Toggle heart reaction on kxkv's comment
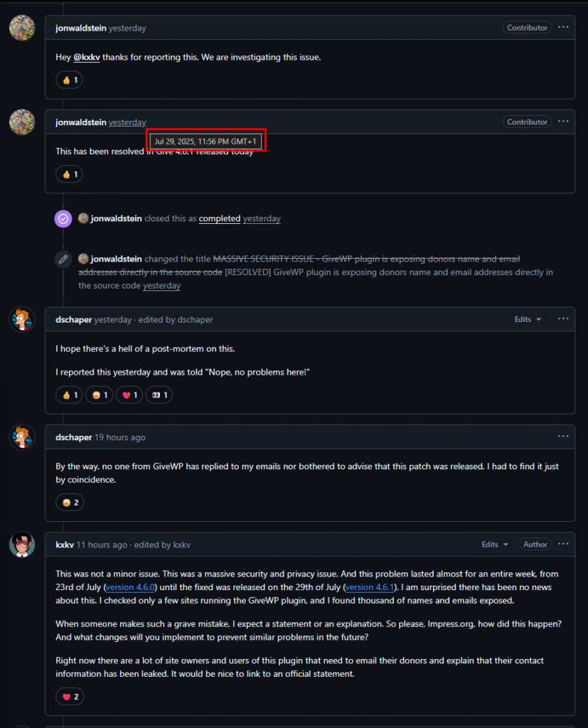 (70, 697)
